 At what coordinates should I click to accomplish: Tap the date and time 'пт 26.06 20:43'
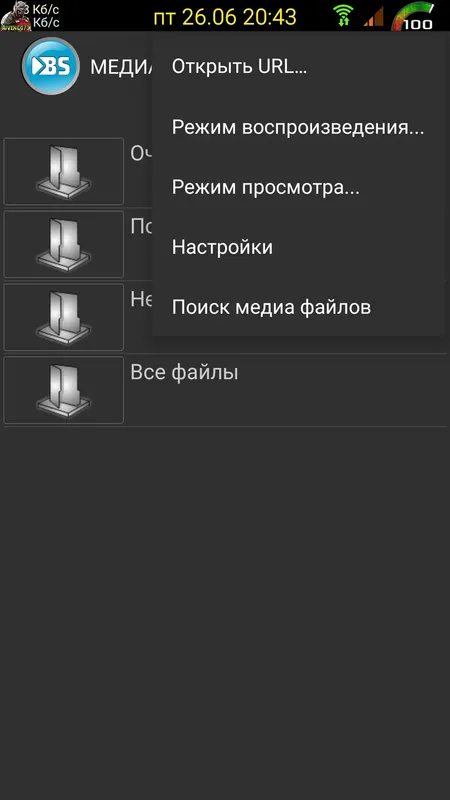(x=225, y=17)
